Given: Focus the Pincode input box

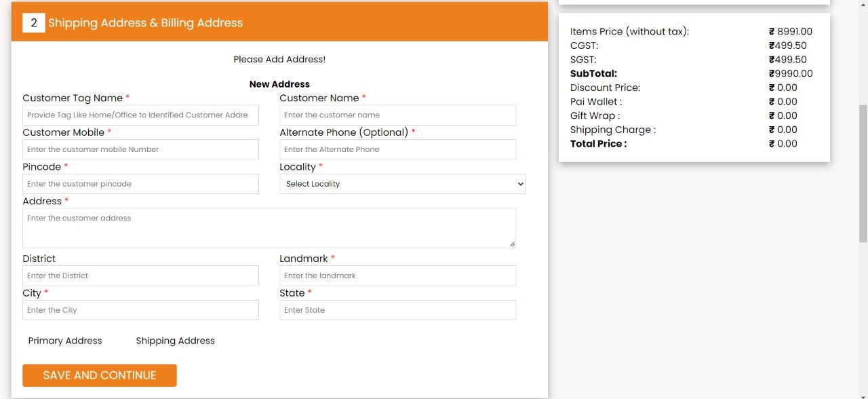Looking at the screenshot, I should [140, 184].
